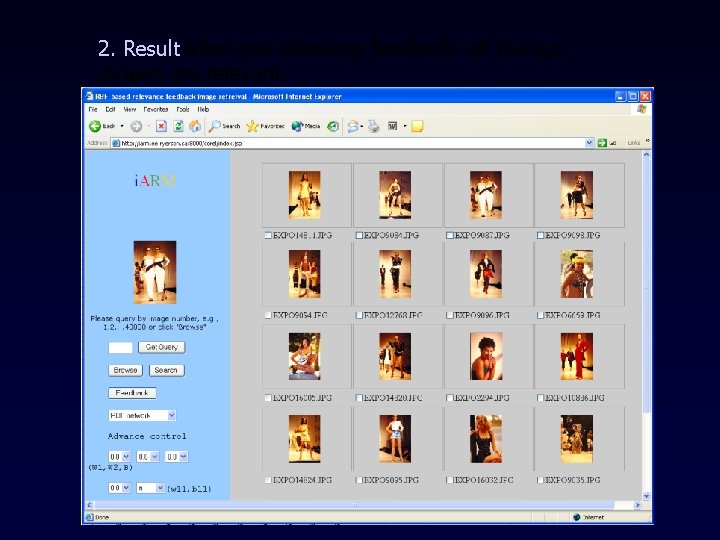Click the vertical scrollbar up arrow
Image resolution: width=720 pixels, height=540 pixels.
pos(646,155)
